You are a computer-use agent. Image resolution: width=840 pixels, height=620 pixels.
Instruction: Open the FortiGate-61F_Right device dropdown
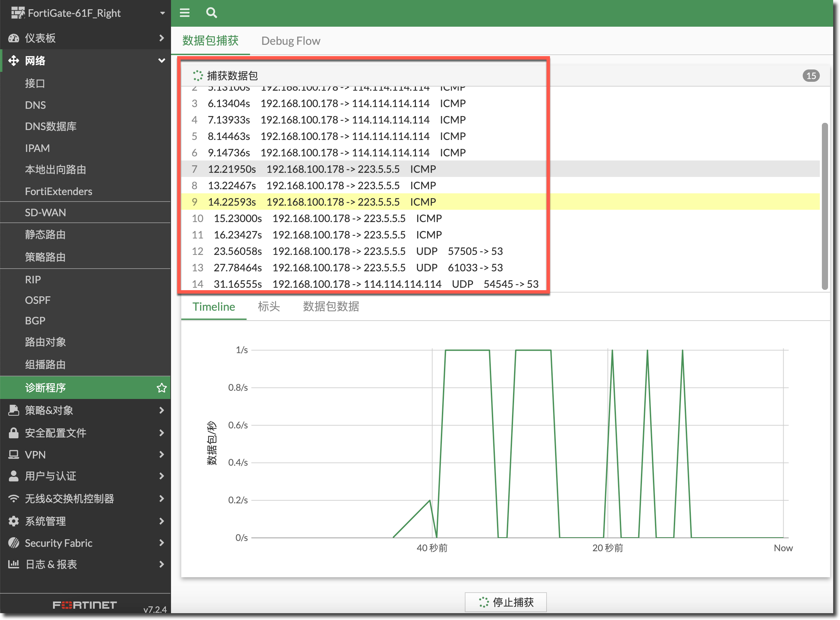tap(162, 13)
